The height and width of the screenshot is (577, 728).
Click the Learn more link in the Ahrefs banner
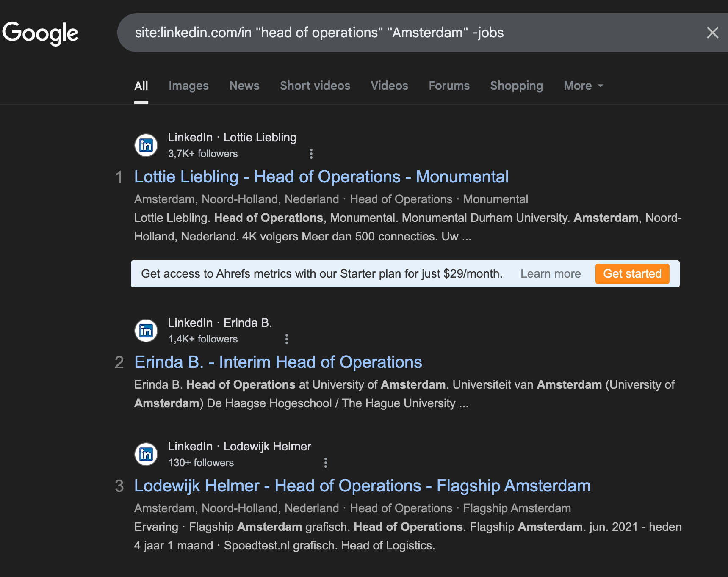click(551, 273)
